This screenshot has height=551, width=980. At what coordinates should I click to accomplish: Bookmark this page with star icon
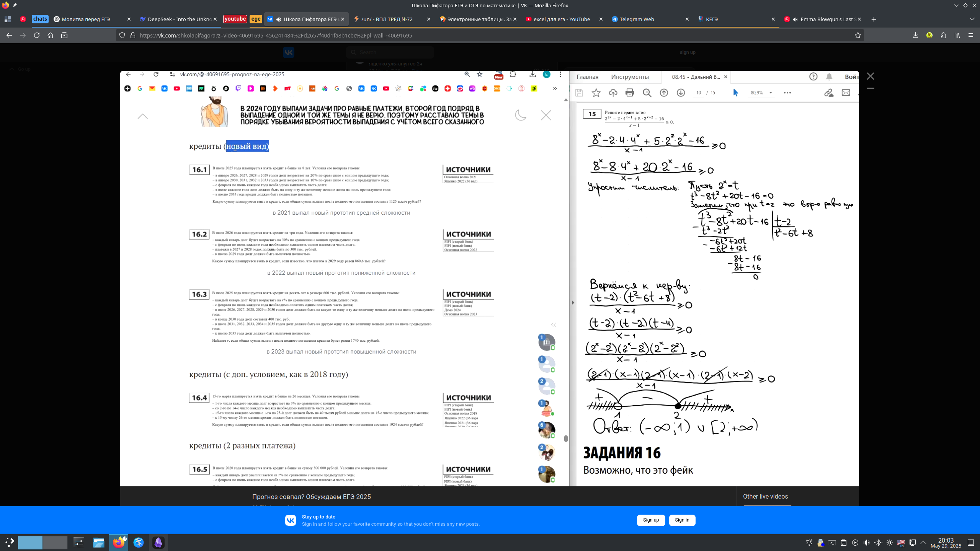(857, 35)
